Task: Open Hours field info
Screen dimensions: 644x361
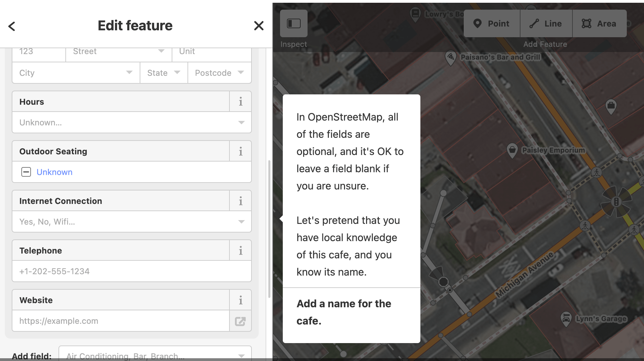Action: [x=240, y=102]
